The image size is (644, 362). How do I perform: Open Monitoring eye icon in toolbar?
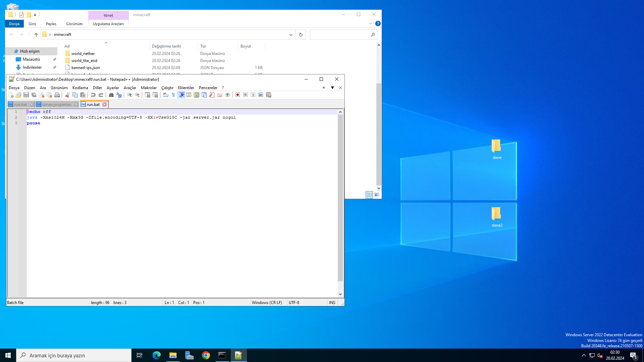point(227,95)
